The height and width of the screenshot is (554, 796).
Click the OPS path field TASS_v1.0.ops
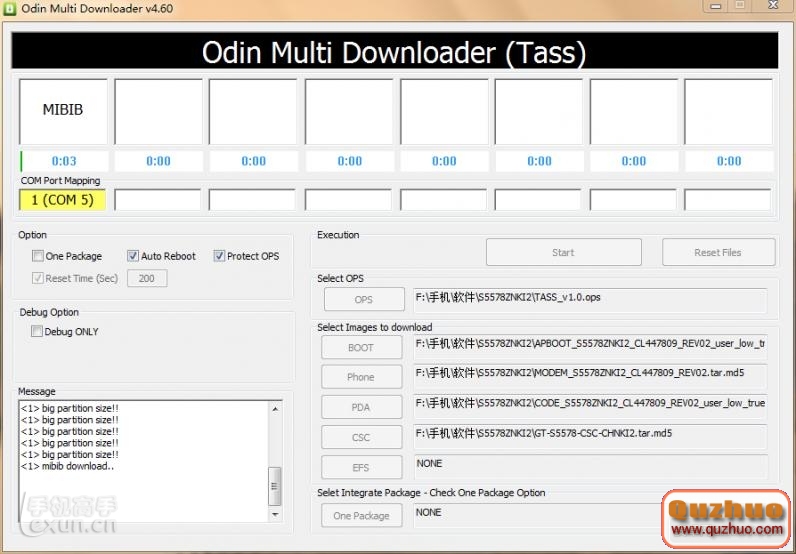point(590,300)
